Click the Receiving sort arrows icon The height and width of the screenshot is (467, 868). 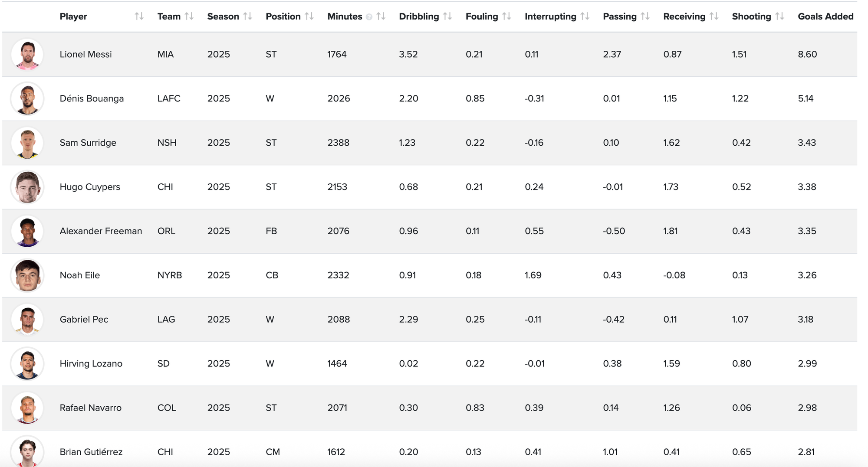(714, 16)
